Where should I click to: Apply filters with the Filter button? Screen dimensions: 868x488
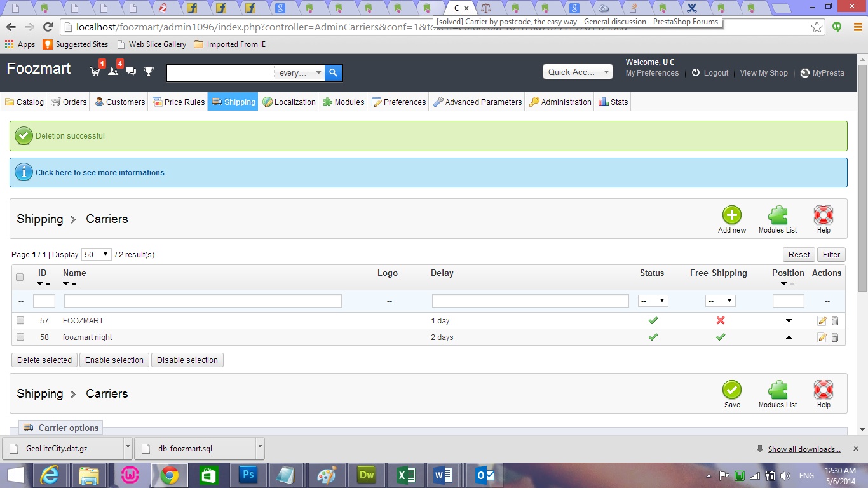(x=831, y=254)
